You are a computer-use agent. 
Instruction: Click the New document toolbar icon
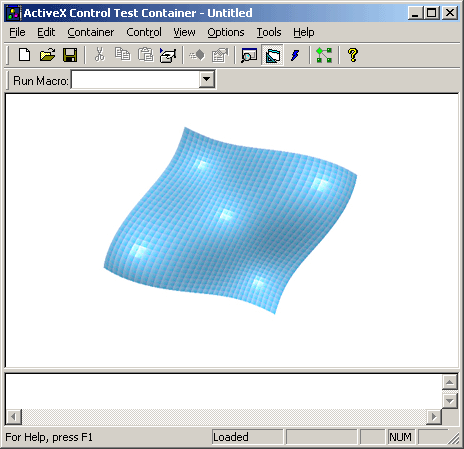coord(24,55)
